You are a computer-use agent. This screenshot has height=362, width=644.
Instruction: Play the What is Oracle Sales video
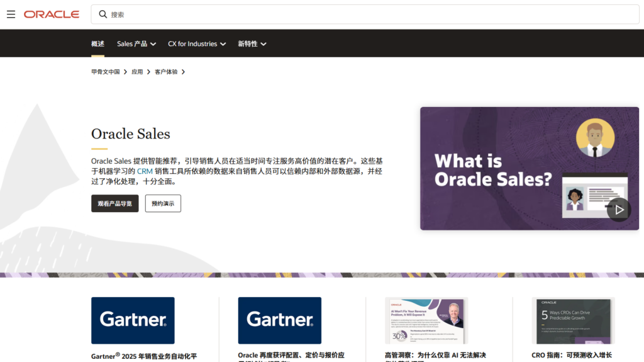(x=619, y=210)
